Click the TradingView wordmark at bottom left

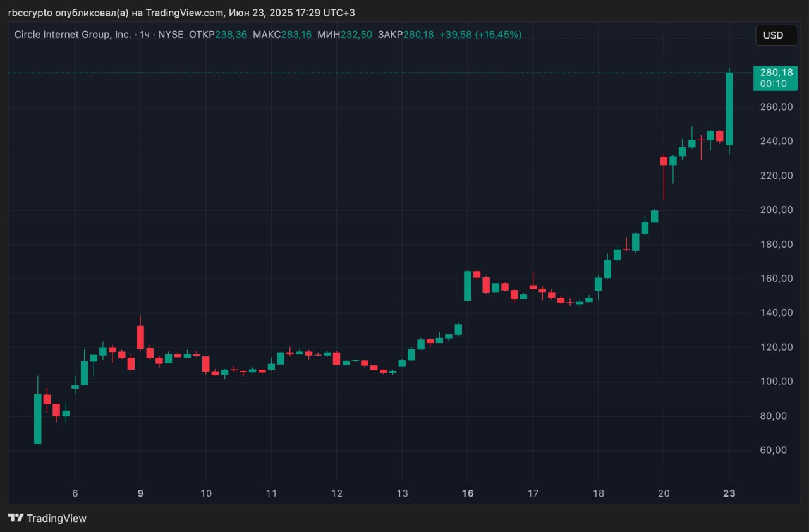pyautogui.click(x=57, y=518)
